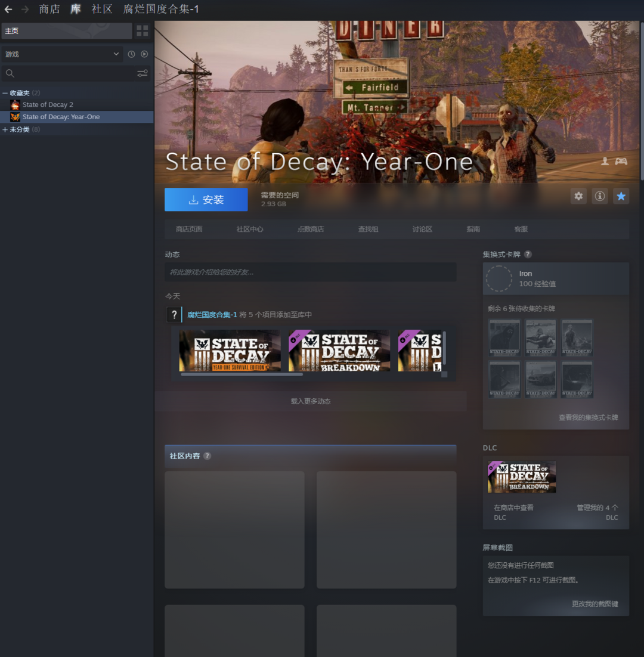Click 在商店中查看 DLC link
Viewport: 644px width, 657px height.
coord(513,512)
